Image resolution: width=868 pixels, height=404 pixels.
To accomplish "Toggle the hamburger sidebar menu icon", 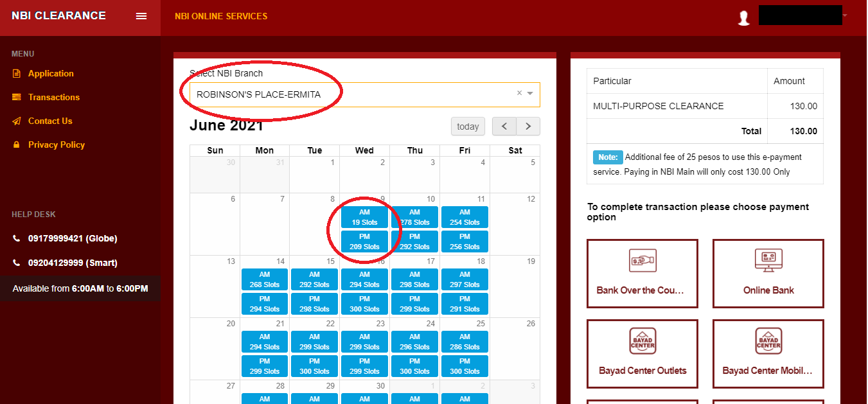I will coord(141,16).
